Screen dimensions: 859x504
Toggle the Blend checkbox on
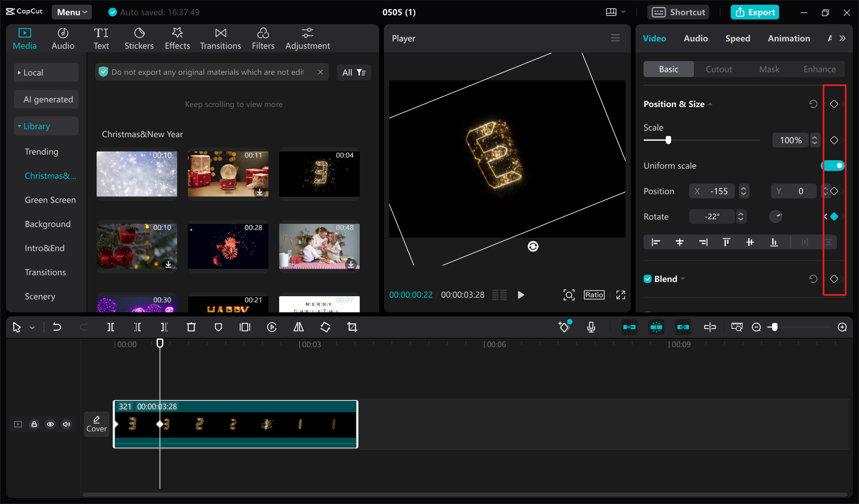point(648,278)
